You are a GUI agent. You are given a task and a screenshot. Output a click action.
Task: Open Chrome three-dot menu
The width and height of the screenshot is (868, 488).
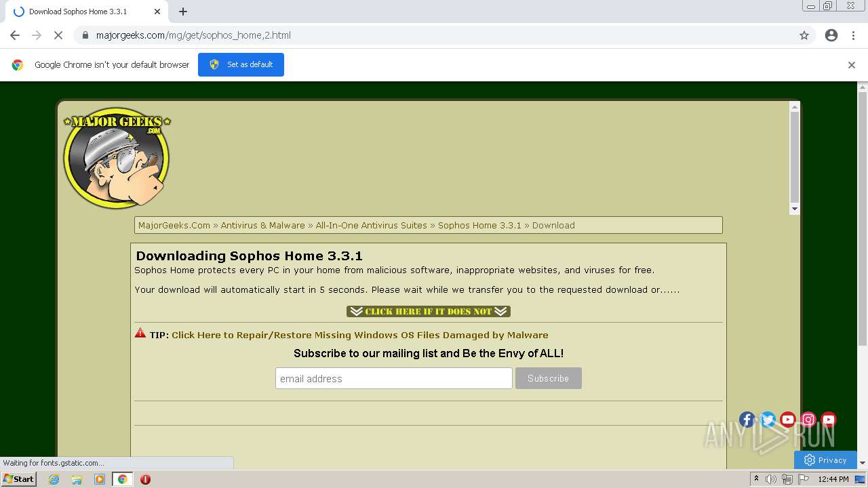853,35
